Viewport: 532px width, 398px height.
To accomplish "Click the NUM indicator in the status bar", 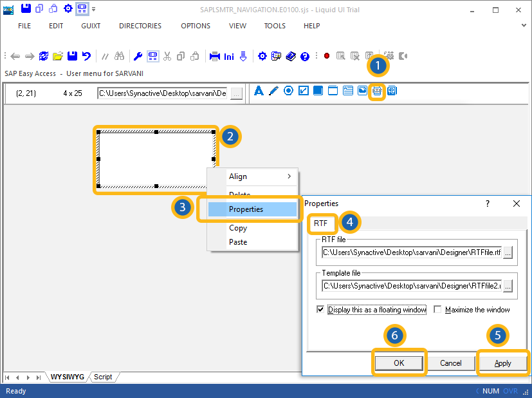I will point(491,391).
